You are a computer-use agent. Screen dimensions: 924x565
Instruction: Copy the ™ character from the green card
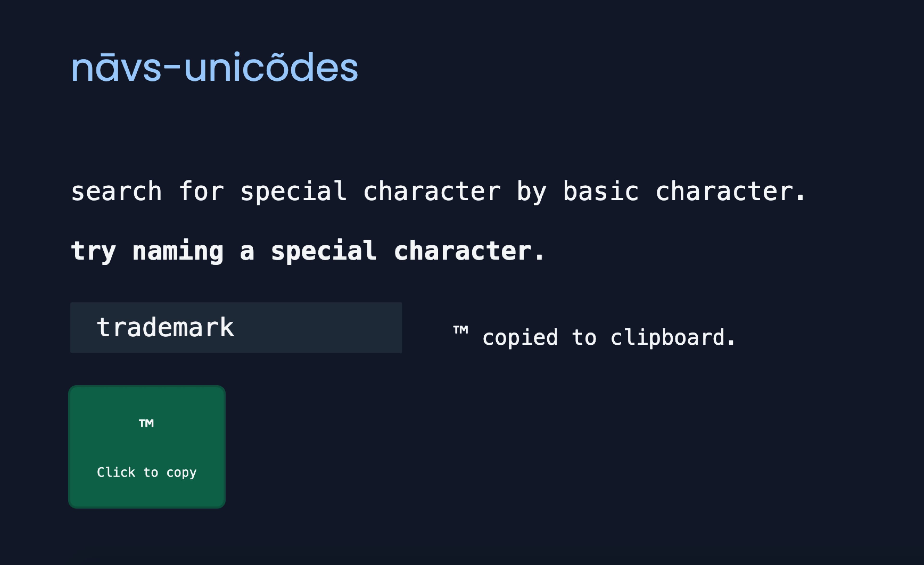click(147, 447)
